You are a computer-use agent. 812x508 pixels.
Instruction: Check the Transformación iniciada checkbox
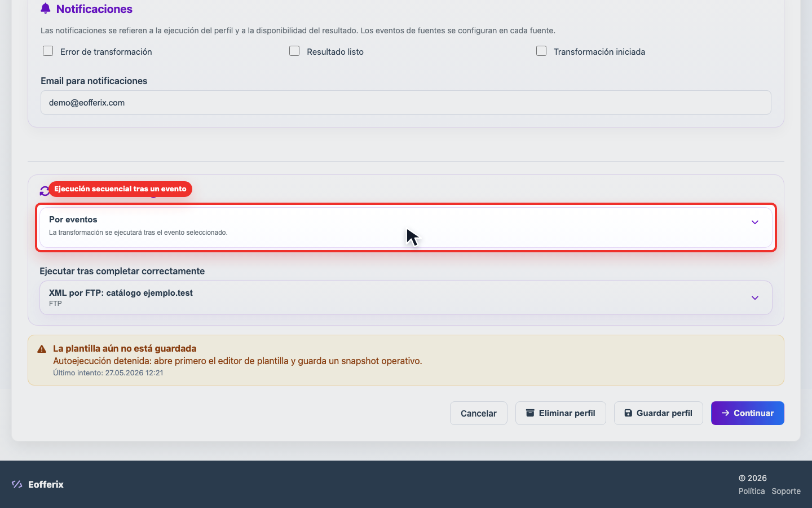tap(541, 51)
